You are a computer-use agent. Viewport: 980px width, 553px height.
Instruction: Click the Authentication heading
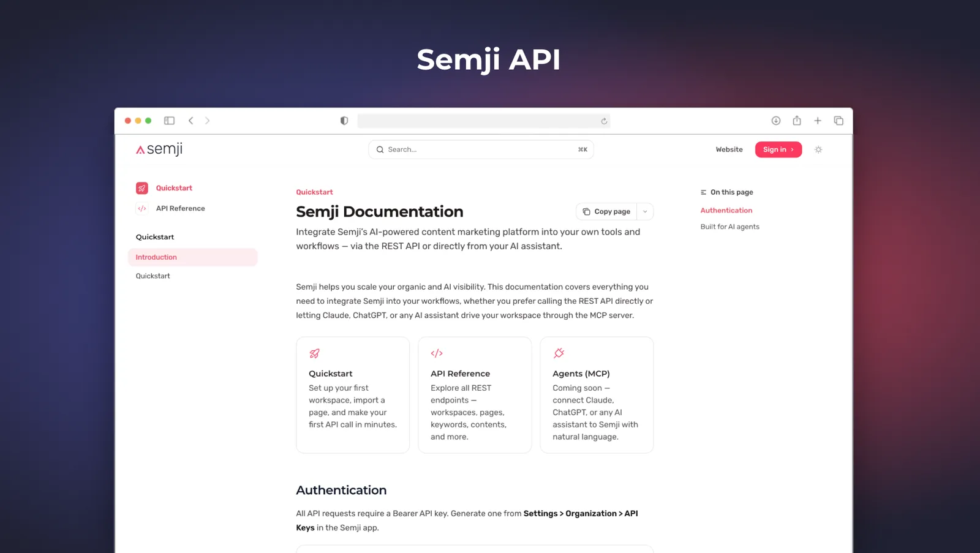click(x=341, y=490)
